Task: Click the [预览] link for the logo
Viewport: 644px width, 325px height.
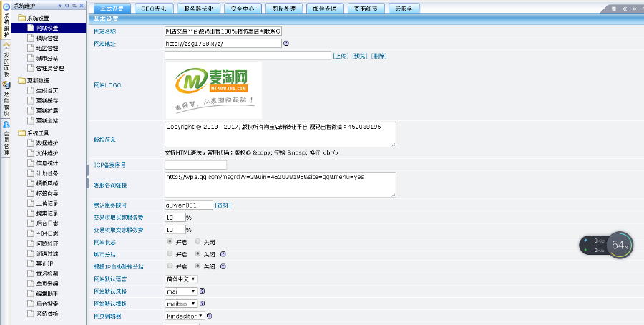Action: click(360, 56)
